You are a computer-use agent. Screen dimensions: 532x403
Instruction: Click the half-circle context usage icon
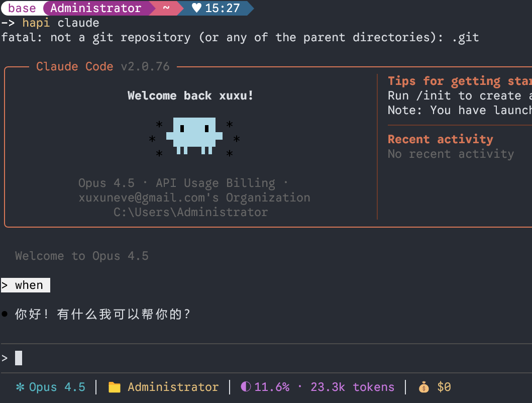point(246,387)
